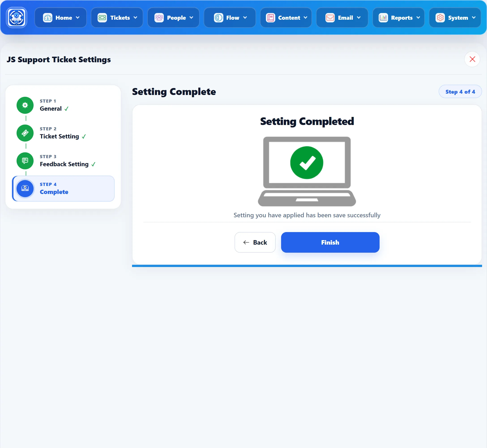Expand the Email menu chevron
Viewport: 487px width, 448px height.
pyautogui.click(x=359, y=18)
